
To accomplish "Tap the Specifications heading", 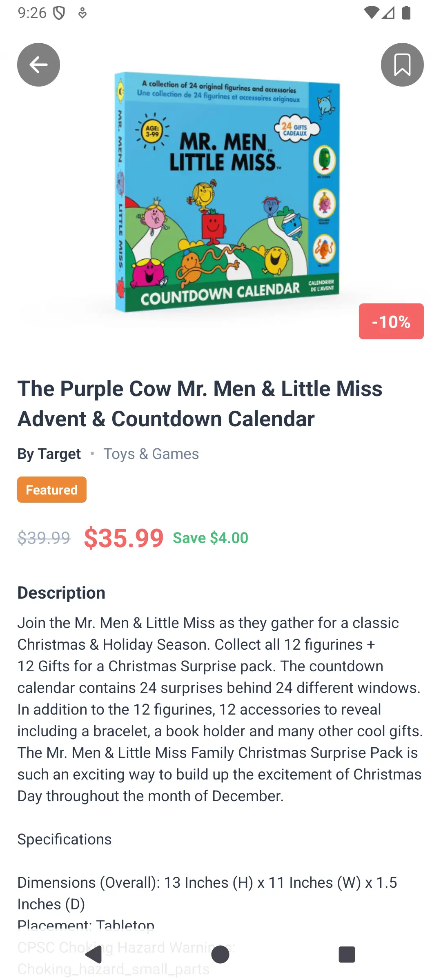I will (x=65, y=839).
